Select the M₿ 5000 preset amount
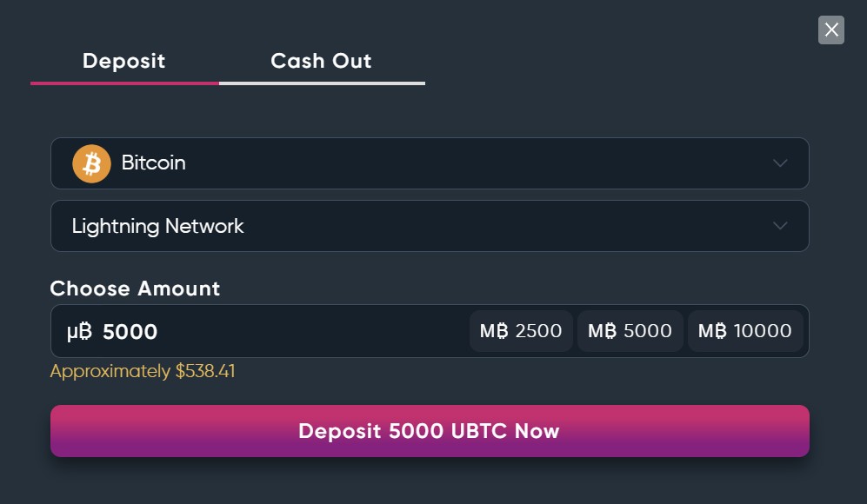The width and height of the screenshot is (867, 504). click(x=630, y=331)
